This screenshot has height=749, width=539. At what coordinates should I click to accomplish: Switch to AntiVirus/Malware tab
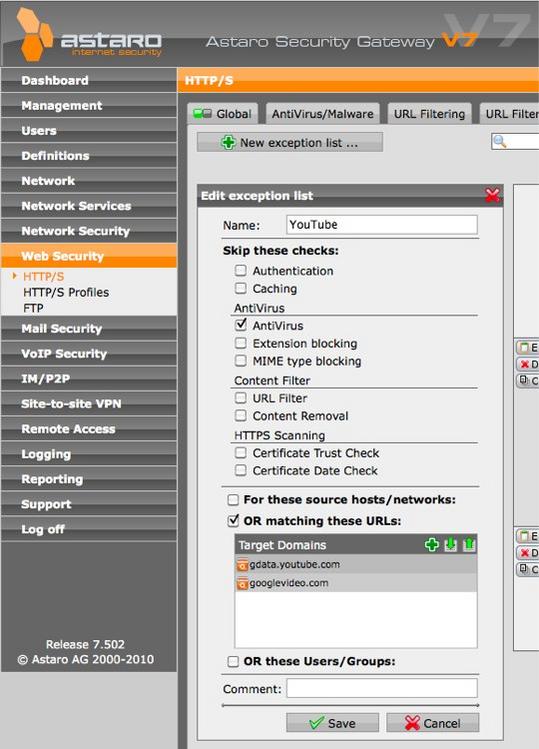323,114
